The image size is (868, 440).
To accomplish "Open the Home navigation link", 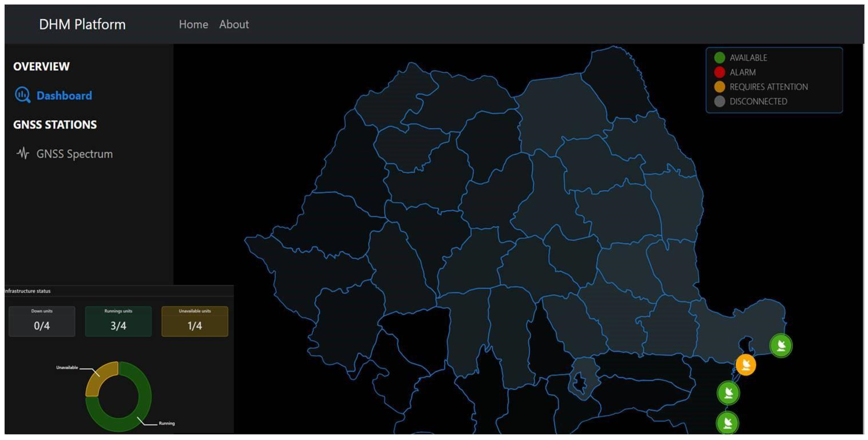I will pos(193,24).
